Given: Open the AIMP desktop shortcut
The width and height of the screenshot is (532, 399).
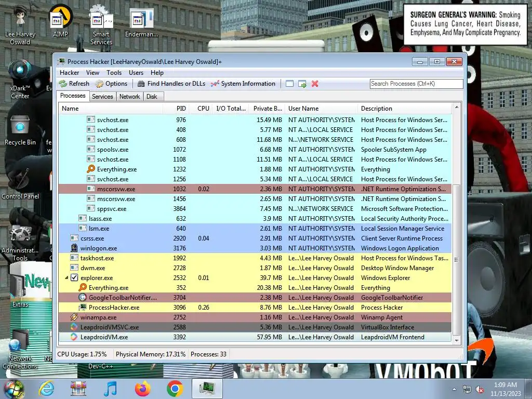Looking at the screenshot, I should pyautogui.click(x=60, y=21).
